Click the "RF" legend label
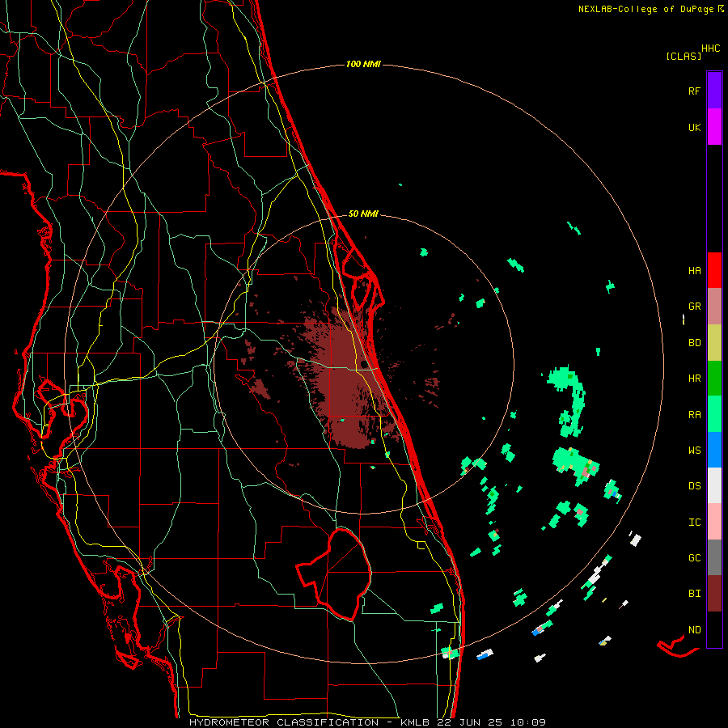Image resolution: width=728 pixels, height=728 pixels. [x=694, y=91]
